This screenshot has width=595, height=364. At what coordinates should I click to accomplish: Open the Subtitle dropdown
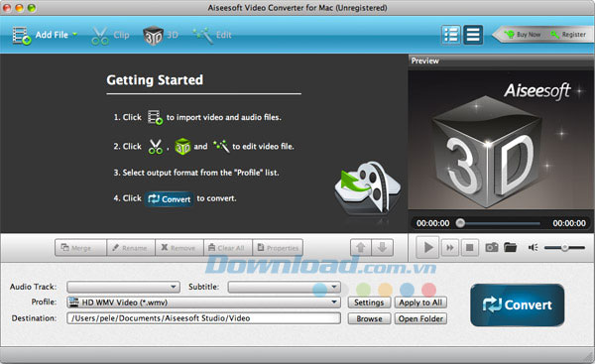pos(285,287)
